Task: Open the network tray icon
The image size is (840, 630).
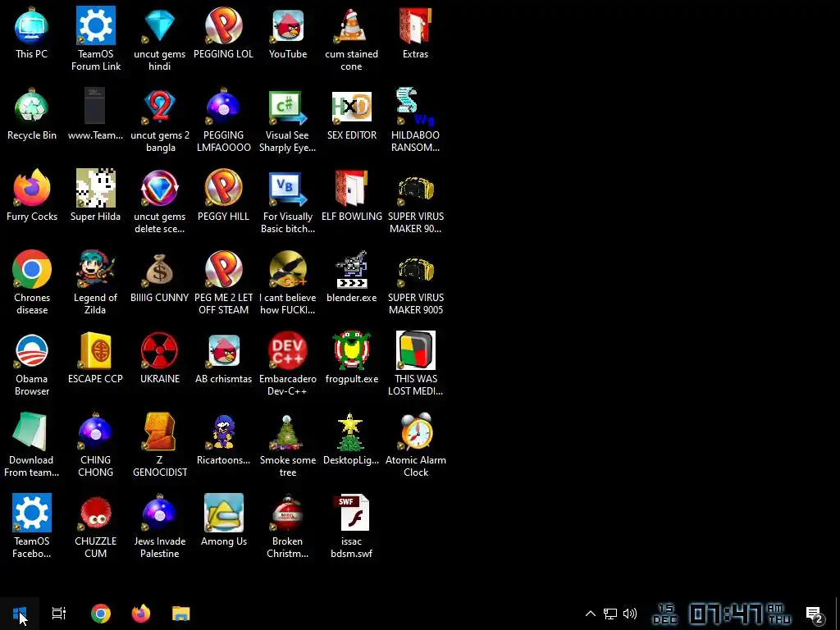Action: pos(610,614)
